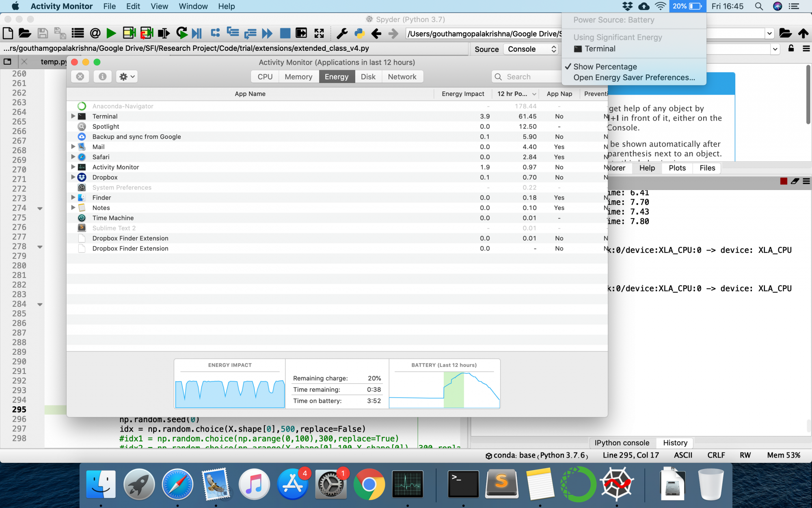The image size is (812, 508).
Task: Sort by 12 hr Power column header
Action: 516,94
